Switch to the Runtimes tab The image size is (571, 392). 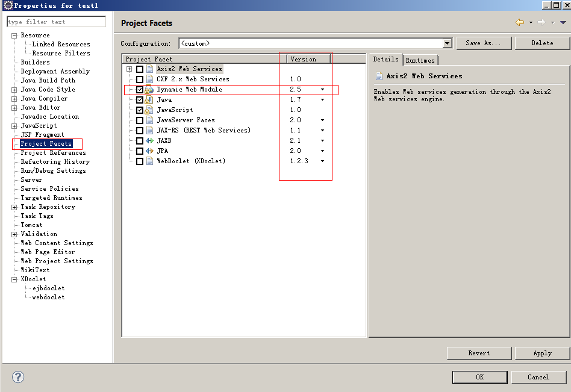pyautogui.click(x=420, y=60)
